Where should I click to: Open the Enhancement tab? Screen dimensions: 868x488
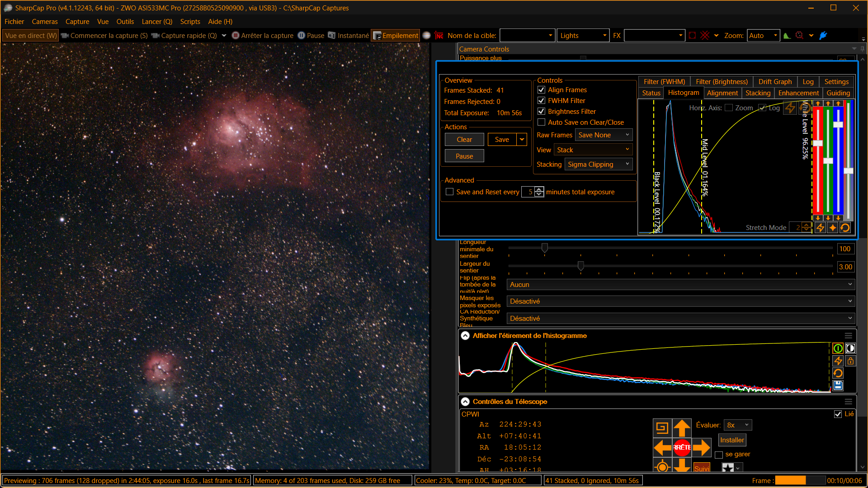click(798, 93)
